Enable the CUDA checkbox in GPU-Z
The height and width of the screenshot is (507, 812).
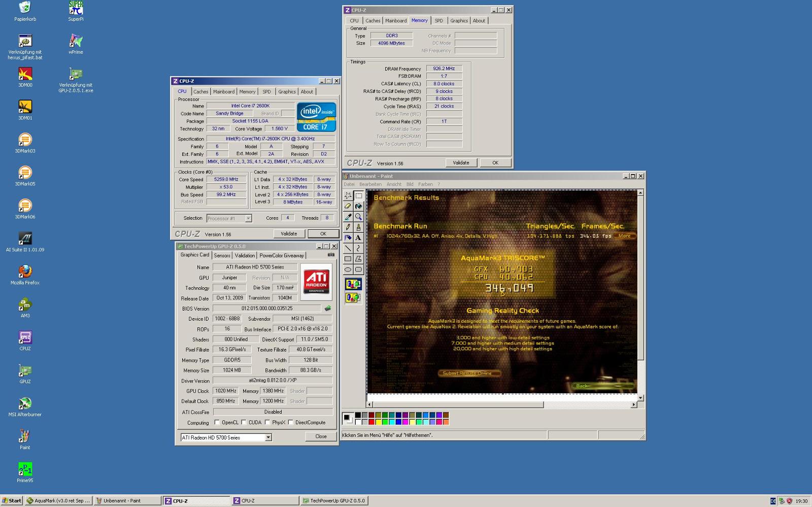(244, 422)
